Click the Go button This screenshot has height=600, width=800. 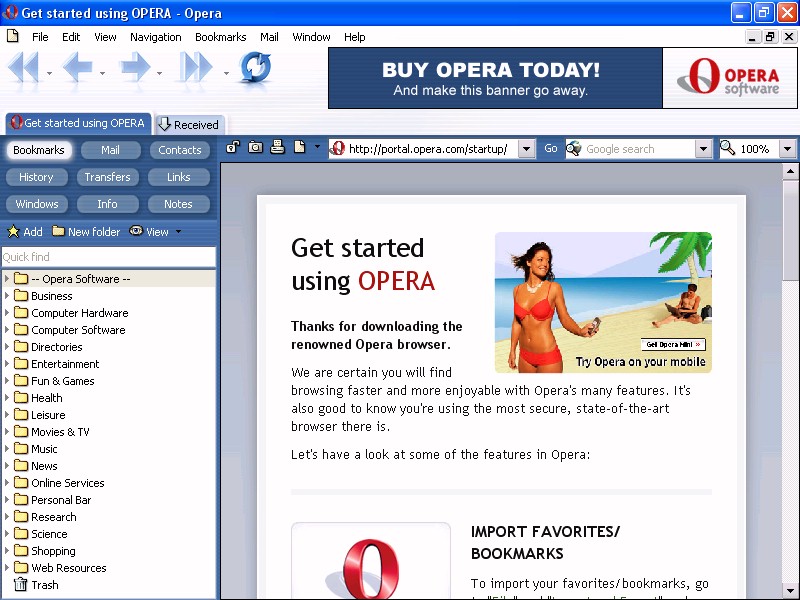[551, 148]
